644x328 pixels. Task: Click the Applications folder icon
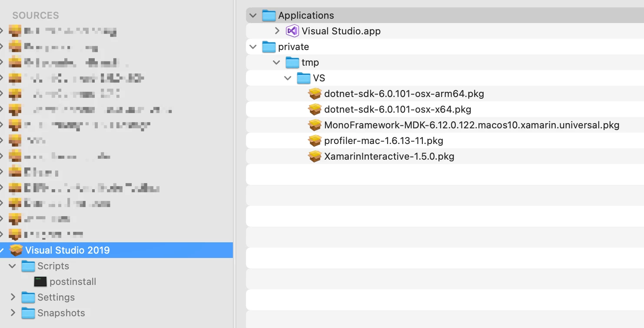pyautogui.click(x=269, y=16)
